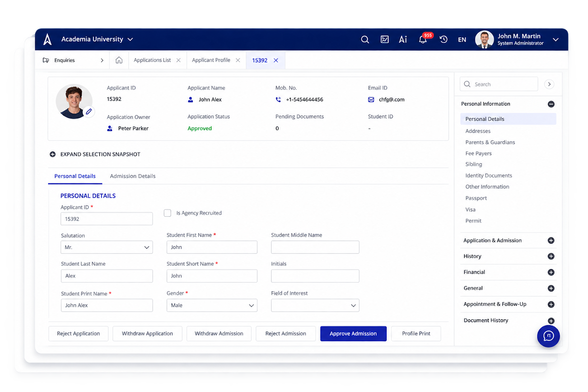The image size is (588, 392).
Task: Click the envelope icon next to chfg@.com
Action: click(x=371, y=100)
